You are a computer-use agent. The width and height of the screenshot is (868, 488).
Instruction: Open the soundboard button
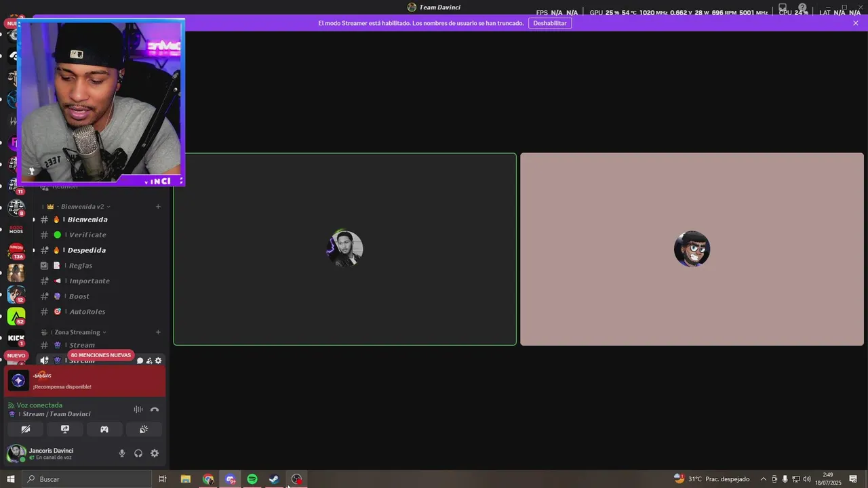(x=144, y=429)
